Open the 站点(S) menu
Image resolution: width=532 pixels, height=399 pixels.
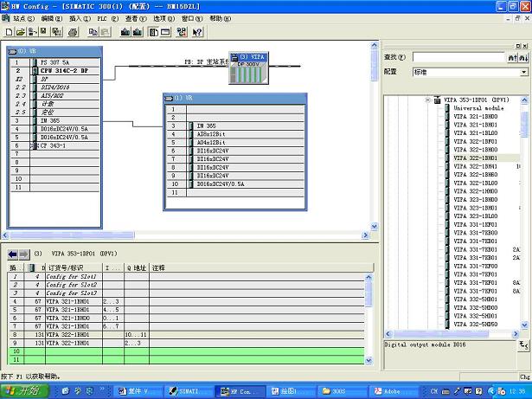pos(23,19)
